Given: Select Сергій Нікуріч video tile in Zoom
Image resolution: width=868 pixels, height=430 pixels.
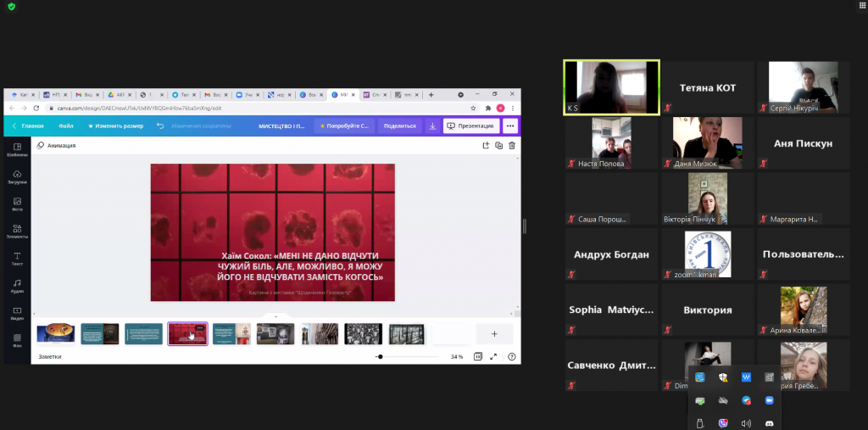Looking at the screenshot, I should coord(804,88).
